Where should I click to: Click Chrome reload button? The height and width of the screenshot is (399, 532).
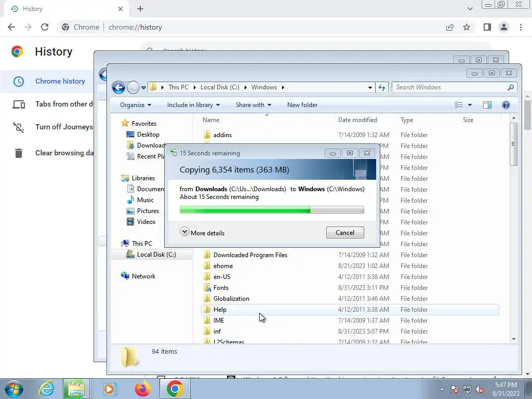[45, 27]
